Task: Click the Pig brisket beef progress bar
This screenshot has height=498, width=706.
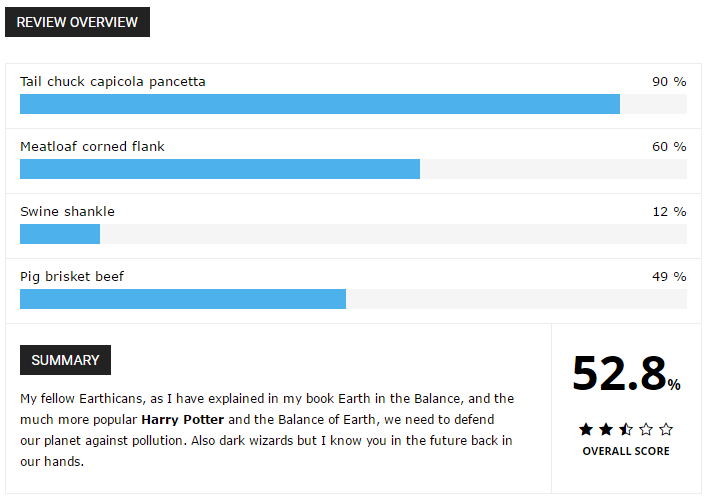Action: coord(353,299)
